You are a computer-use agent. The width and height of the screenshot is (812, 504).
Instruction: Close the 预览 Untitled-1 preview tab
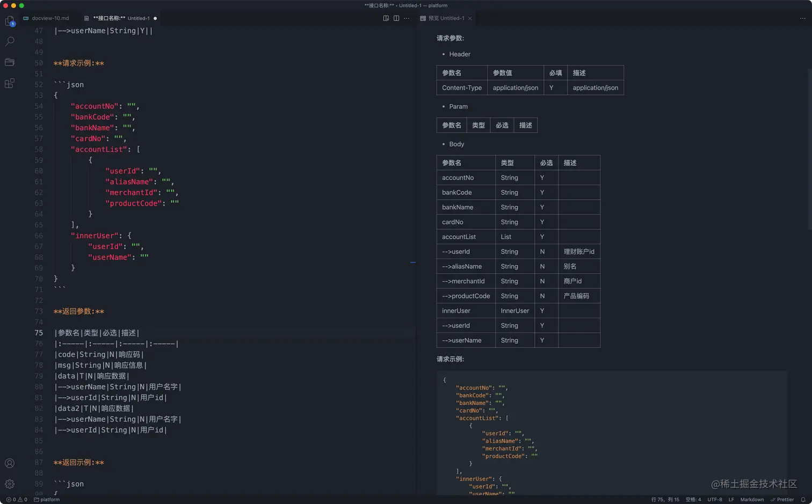point(470,18)
